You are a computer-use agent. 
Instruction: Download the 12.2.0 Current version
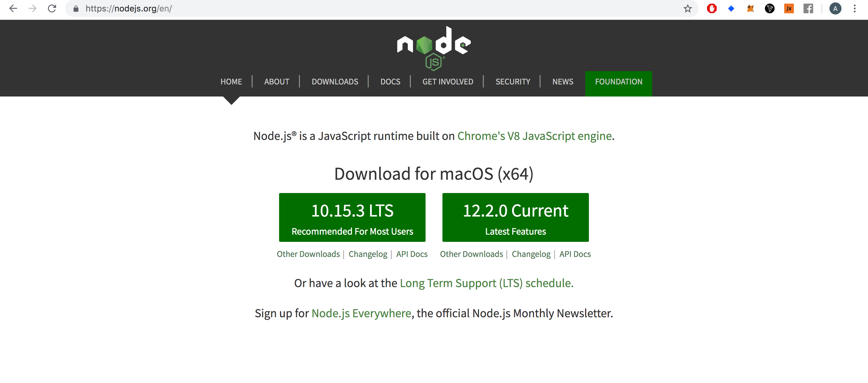pyautogui.click(x=515, y=217)
